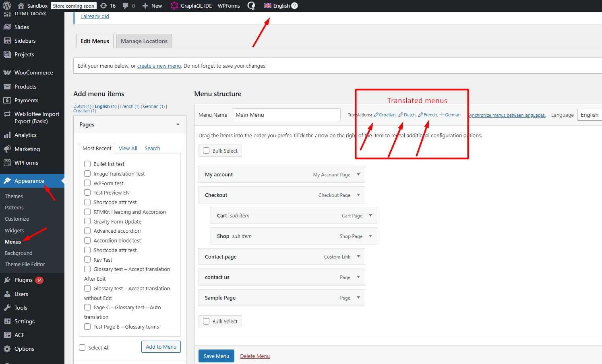Viewport: 602px width, 364px height.
Task: Open the comments bubble icon
Action: [125, 6]
